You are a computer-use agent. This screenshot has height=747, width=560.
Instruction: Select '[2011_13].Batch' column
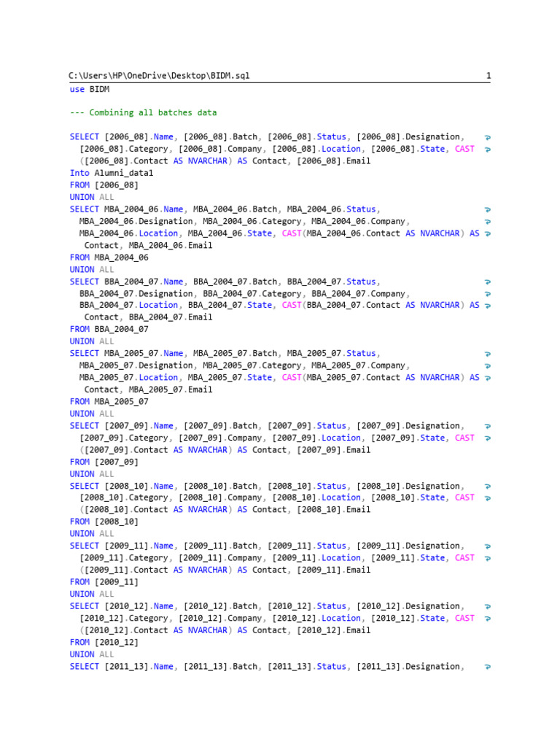click(x=220, y=667)
